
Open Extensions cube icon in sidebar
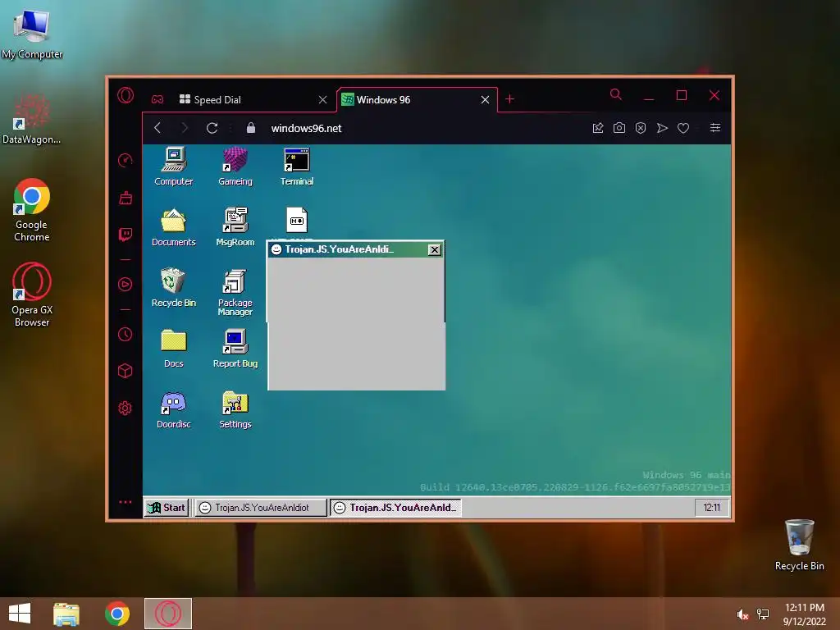[125, 371]
